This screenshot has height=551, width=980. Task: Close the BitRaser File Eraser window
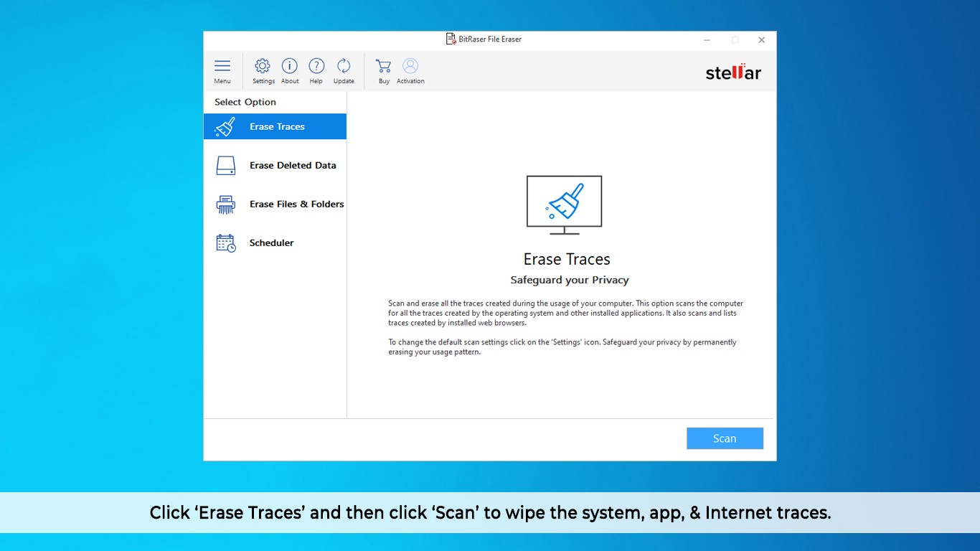click(x=762, y=40)
